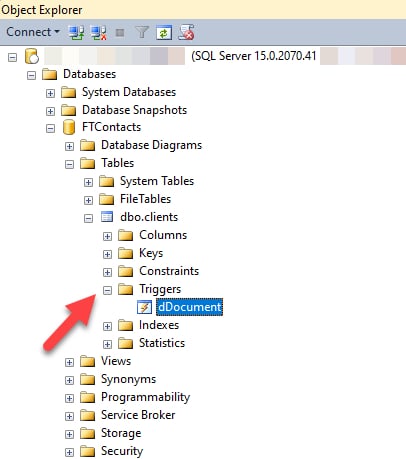Collapse the FTContacts database node
Image resolution: width=406 pixels, height=459 pixels.
coord(50,128)
